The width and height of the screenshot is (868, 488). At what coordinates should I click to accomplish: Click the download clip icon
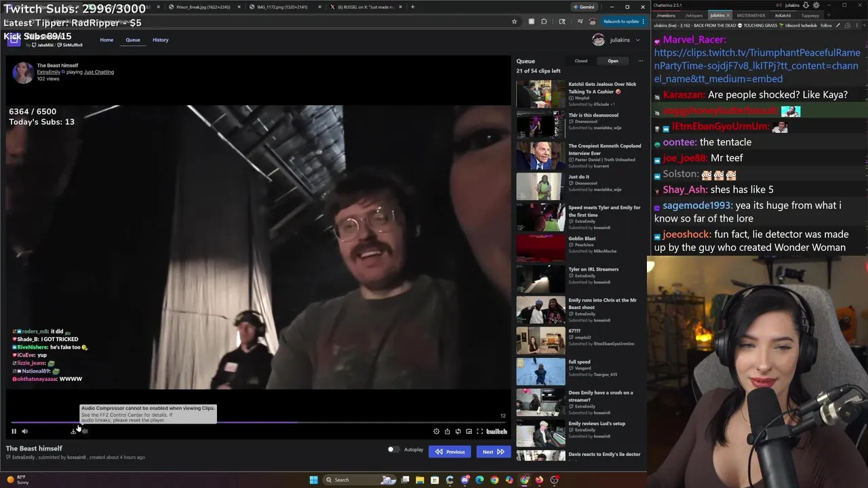(x=73, y=431)
